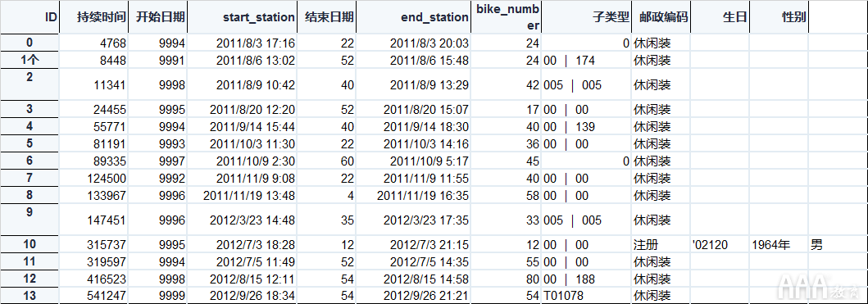Click cell 2012/9/26 18:34
Screen dimensions: 868x304
click(242, 296)
